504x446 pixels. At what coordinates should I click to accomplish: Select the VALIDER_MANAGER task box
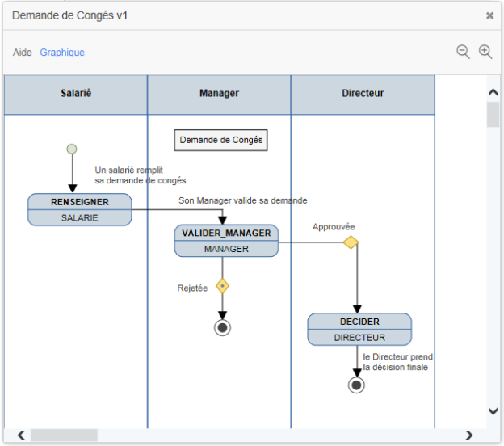click(226, 241)
